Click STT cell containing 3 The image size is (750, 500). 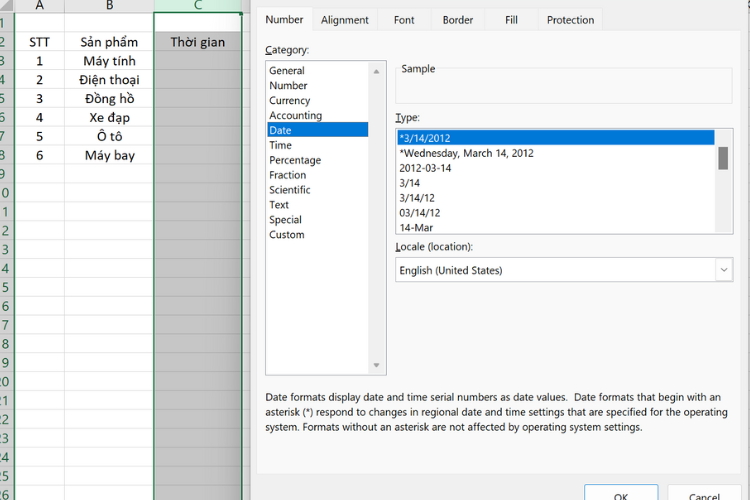[39, 99]
